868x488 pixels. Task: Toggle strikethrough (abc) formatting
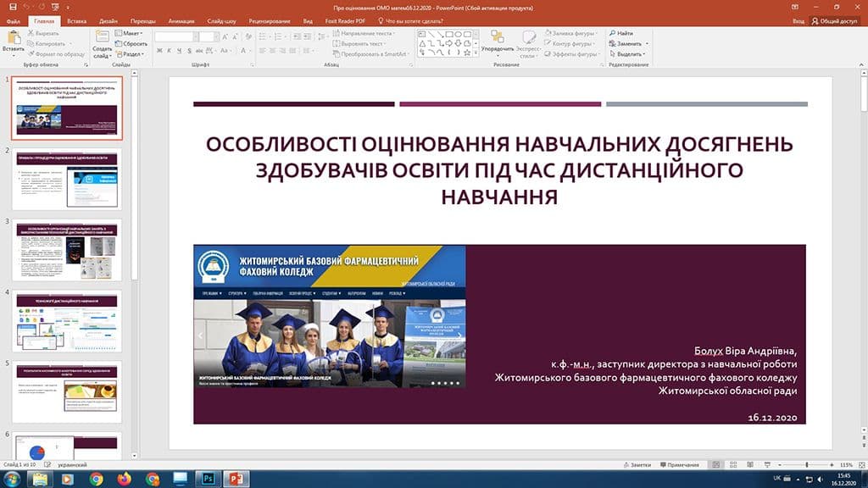tap(199, 51)
